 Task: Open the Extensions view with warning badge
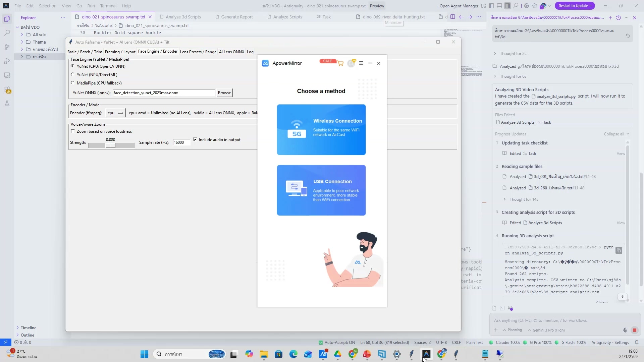click(7, 90)
